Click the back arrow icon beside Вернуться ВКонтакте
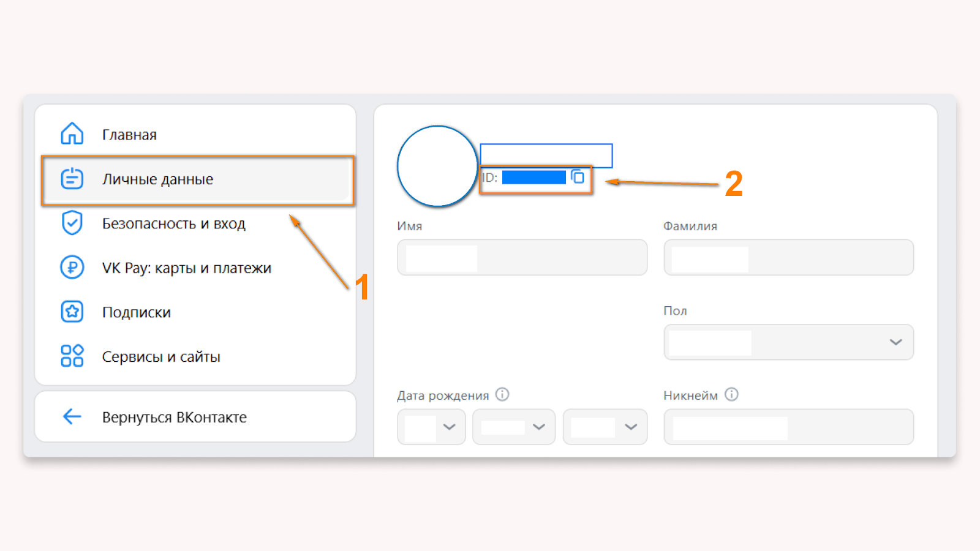980x551 pixels. [x=72, y=416]
